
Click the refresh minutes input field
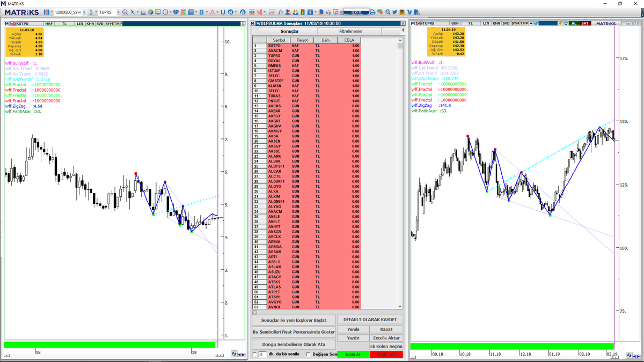click(262, 354)
